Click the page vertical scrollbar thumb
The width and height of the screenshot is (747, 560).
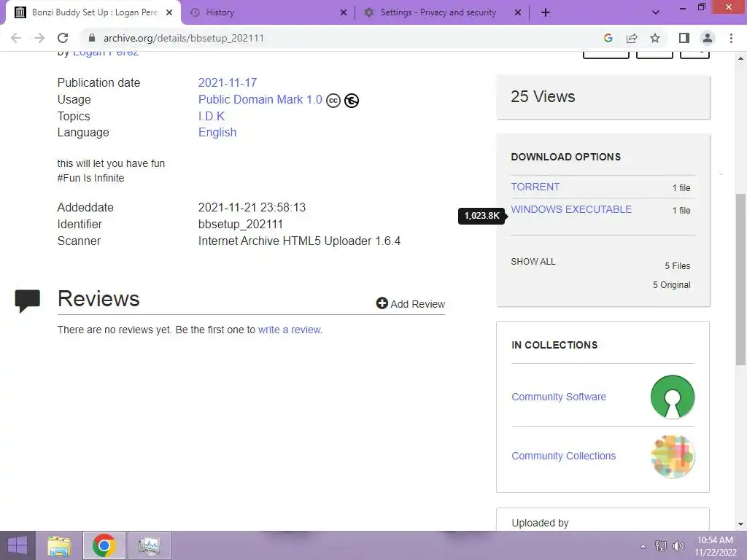coord(740,279)
